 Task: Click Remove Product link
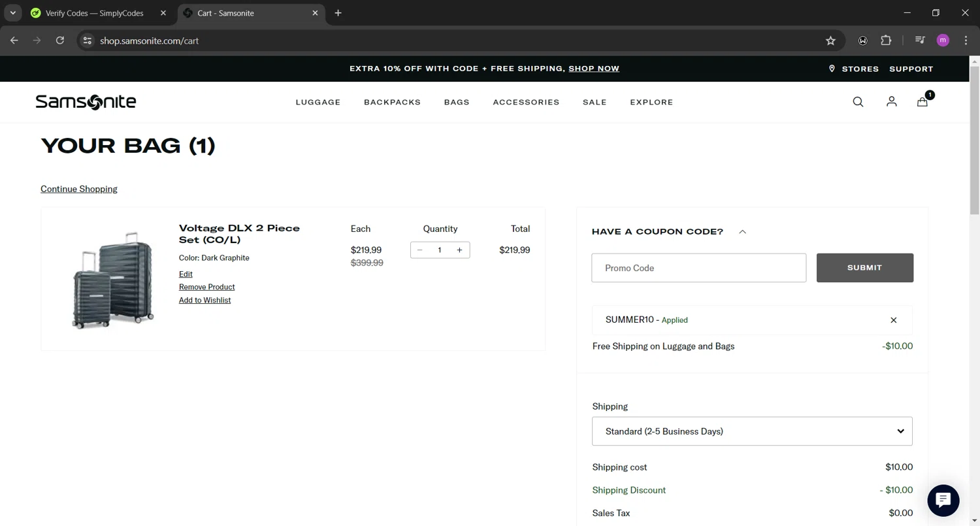pos(206,288)
